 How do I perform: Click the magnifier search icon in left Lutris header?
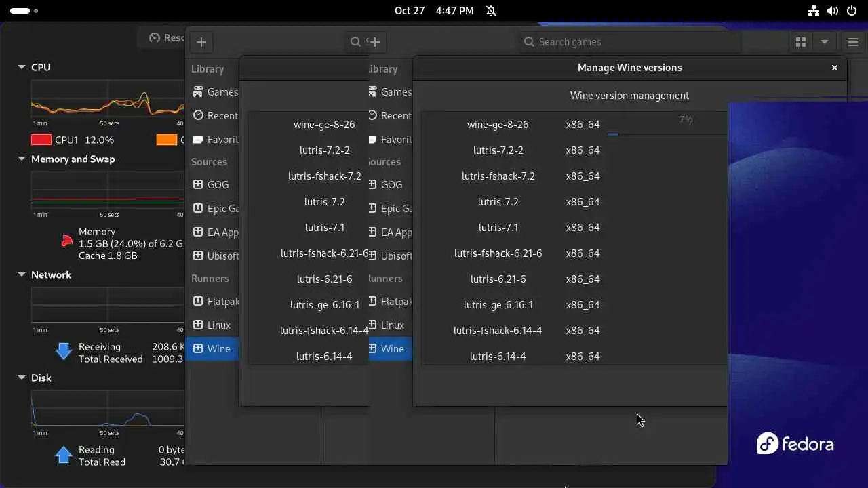355,42
